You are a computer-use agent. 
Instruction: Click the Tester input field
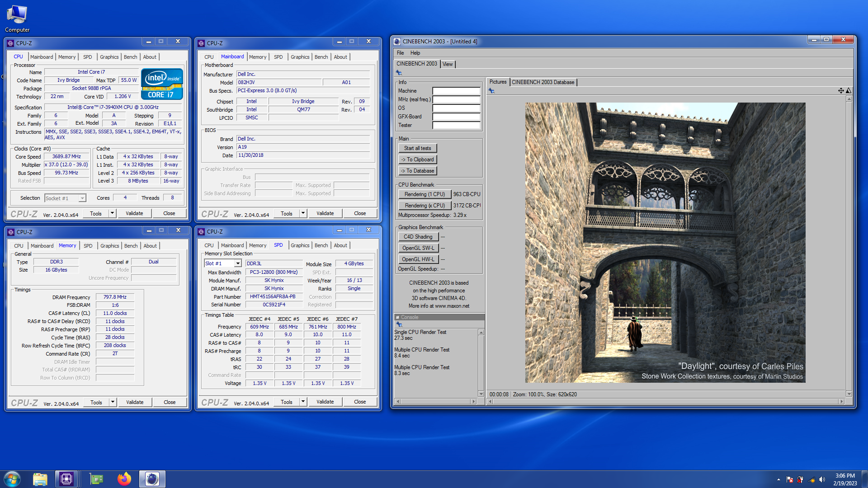[x=456, y=125]
